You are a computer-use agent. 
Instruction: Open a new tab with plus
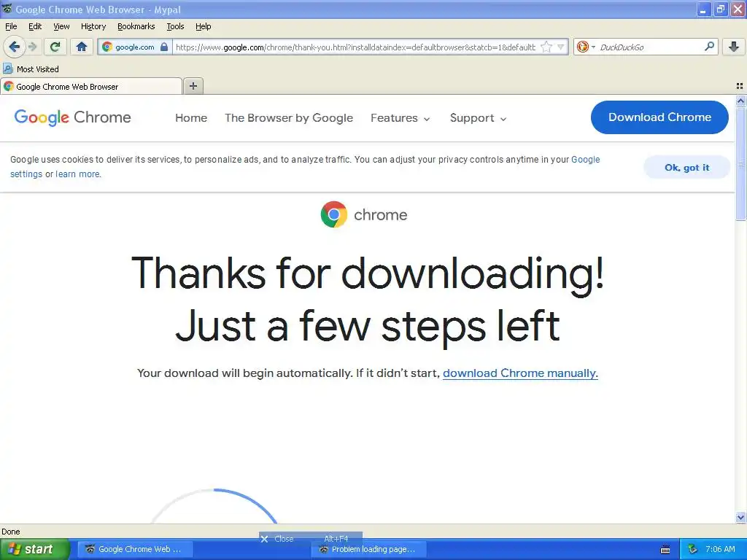[x=193, y=86]
